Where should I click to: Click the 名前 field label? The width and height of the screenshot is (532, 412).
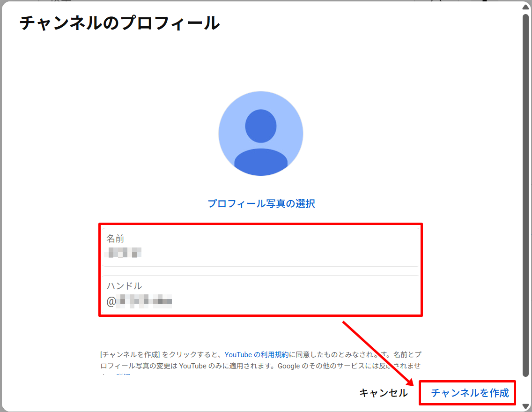point(115,239)
